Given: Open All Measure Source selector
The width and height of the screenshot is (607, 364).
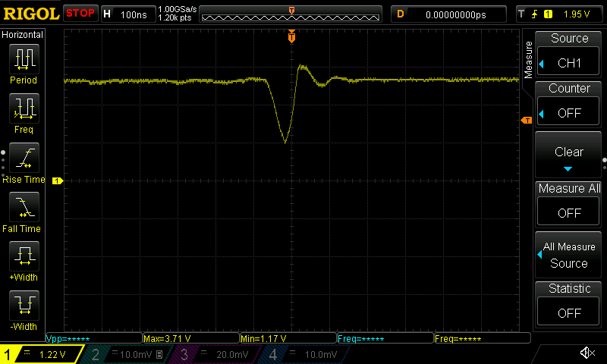Looking at the screenshot, I should coord(568,256).
